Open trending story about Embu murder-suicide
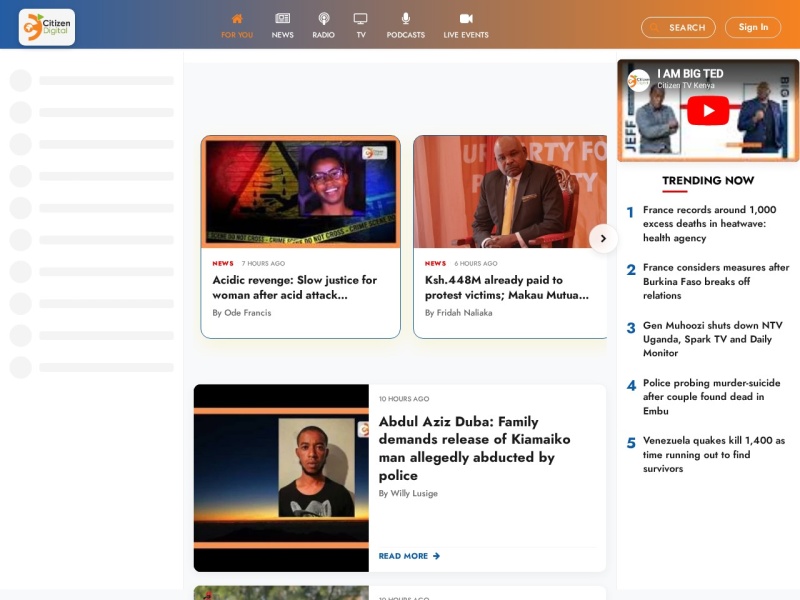 (x=711, y=397)
